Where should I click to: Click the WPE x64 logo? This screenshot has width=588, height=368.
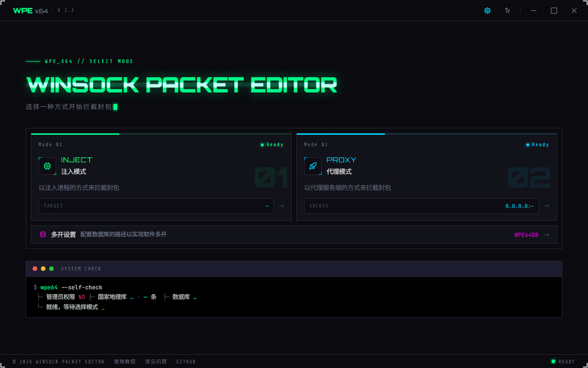[30, 11]
